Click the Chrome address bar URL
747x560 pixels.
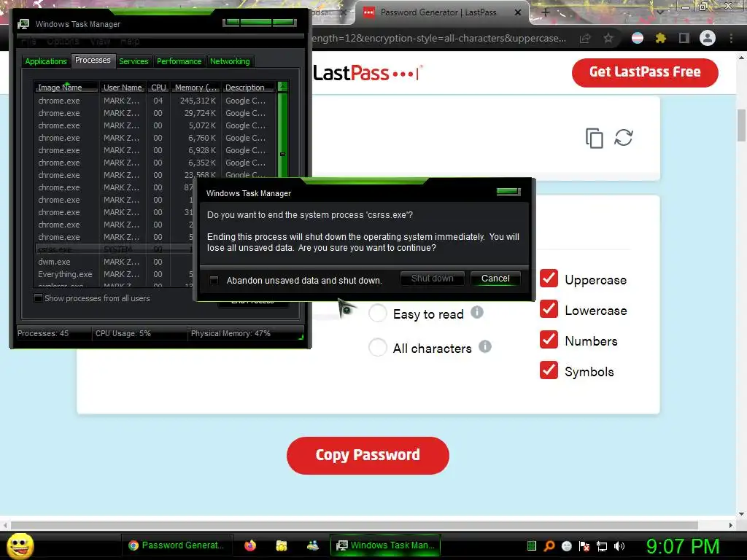tap(438, 38)
